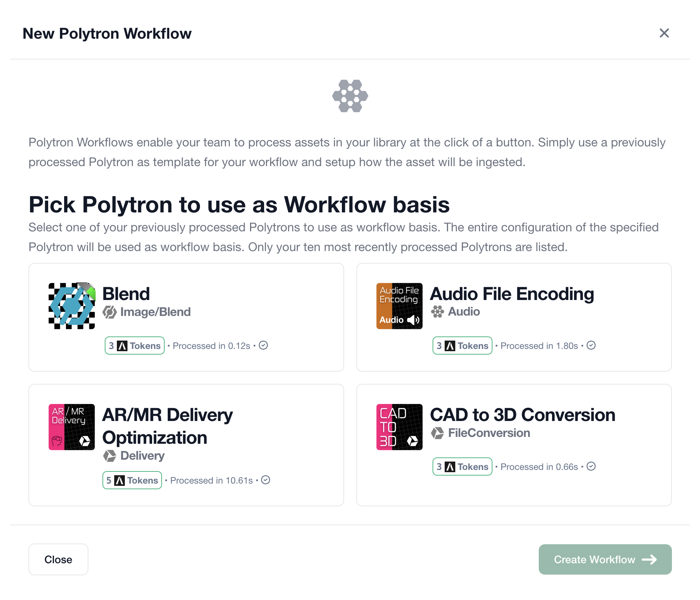Click the 5 Tokens badge on AR/MR Delivery card
Screen dimensions: 700x600
pos(132,480)
